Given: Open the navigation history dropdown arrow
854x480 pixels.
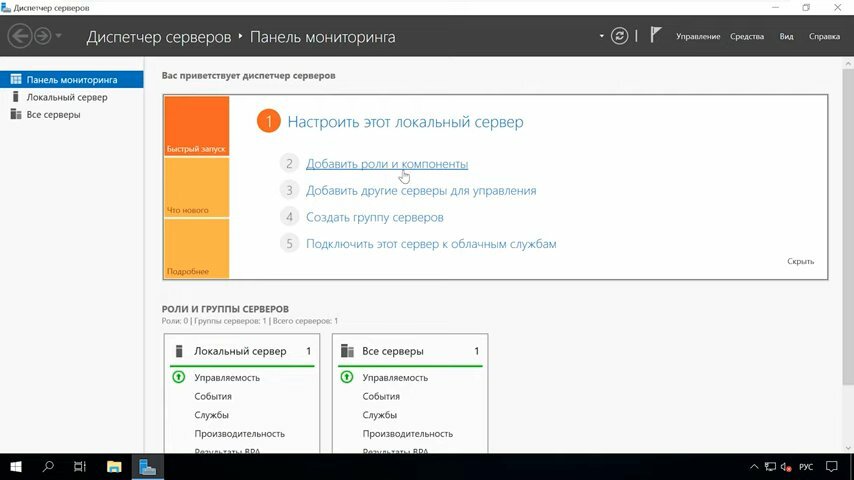Looking at the screenshot, I should [58, 37].
